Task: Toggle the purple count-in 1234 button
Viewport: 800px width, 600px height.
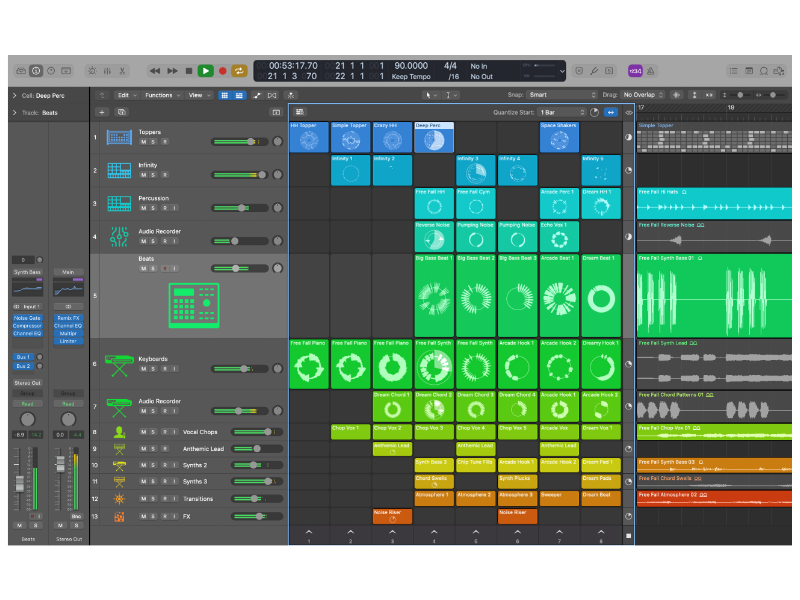Action: (x=635, y=71)
